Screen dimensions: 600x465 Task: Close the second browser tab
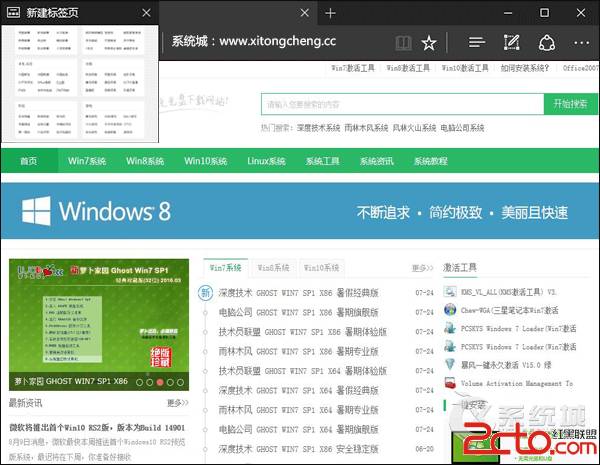pyautogui.click(x=305, y=13)
